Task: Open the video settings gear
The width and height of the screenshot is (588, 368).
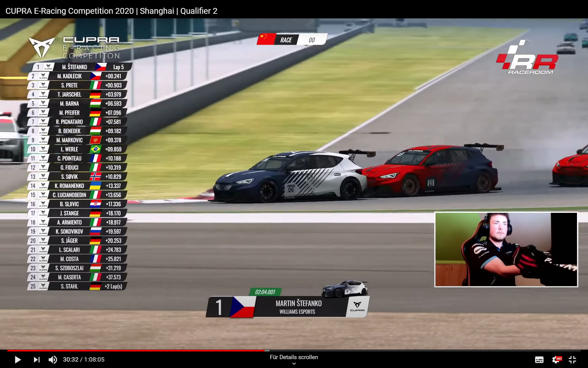Action: (x=556, y=360)
